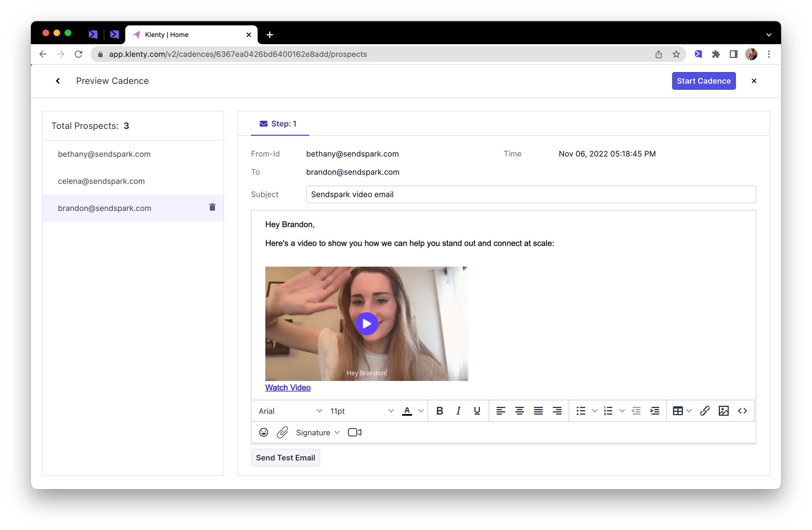Open the browser extensions puzzle icon
Screen dimensions: 812x530
(x=716, y=54)
